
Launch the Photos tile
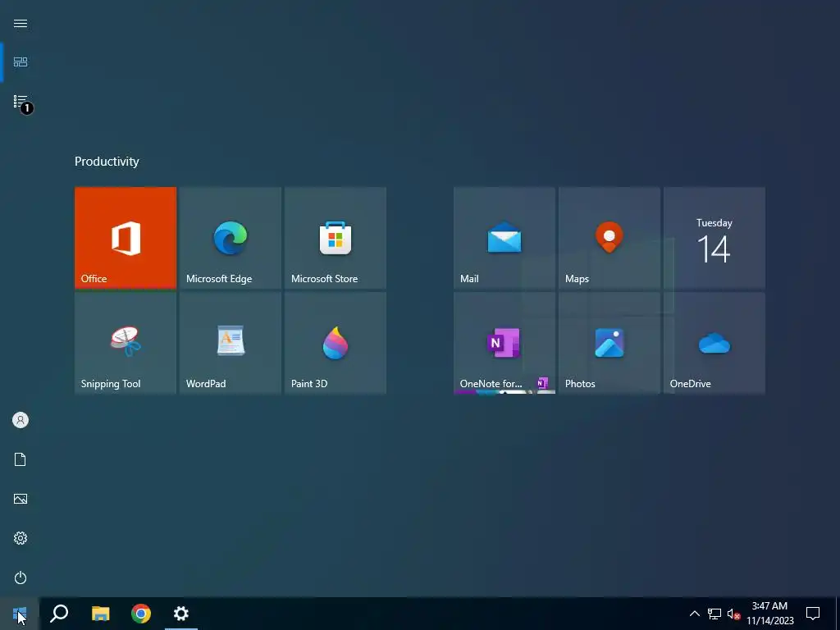point(609,343)
